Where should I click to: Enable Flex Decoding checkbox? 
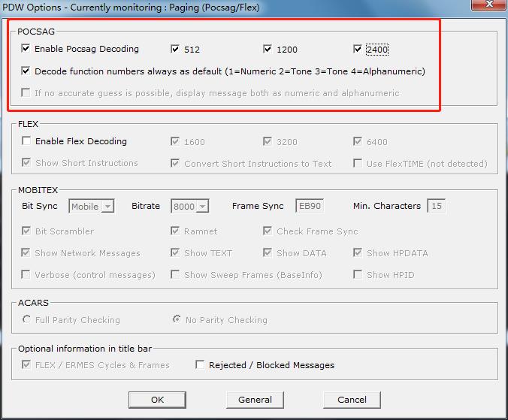[x=26, y=141]
